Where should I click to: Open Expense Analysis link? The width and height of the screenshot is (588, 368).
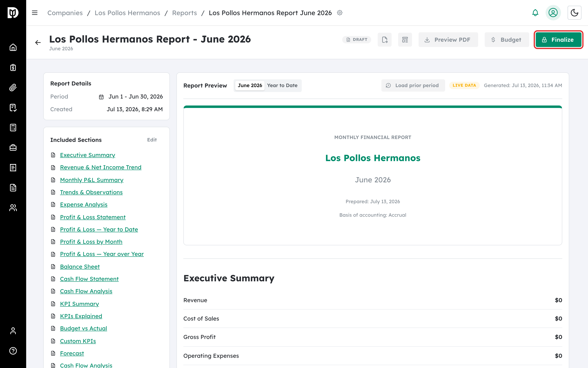[x=84, y=205]
